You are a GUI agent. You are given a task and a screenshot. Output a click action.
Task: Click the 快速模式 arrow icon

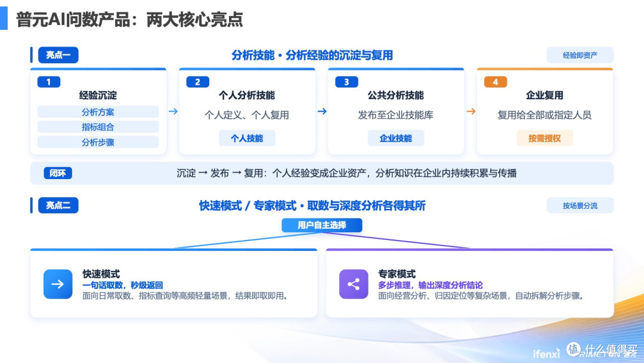coord(58,284)
